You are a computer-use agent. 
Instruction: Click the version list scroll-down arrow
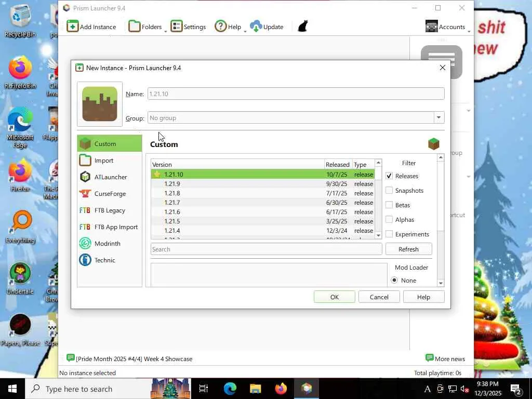(378, 235)
